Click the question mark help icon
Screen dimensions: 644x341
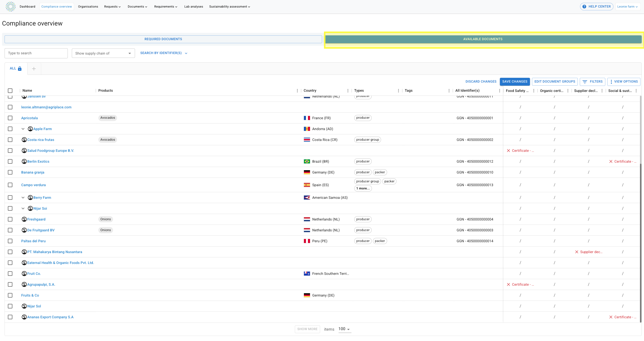pyautogui.click(x=584, y=7)
